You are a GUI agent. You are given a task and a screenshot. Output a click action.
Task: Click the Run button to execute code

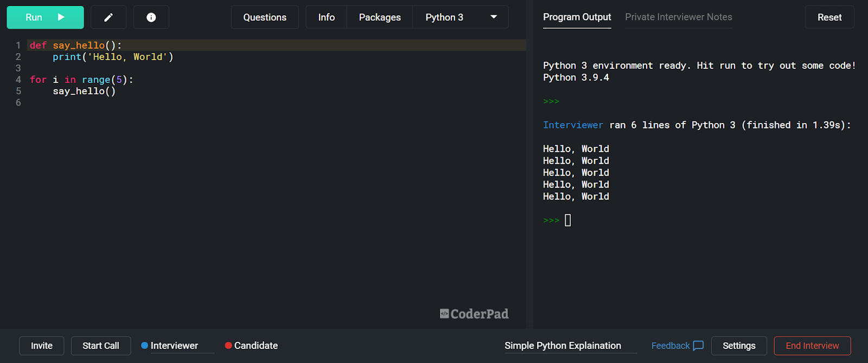pyautogui.click(x=45, y=17)
